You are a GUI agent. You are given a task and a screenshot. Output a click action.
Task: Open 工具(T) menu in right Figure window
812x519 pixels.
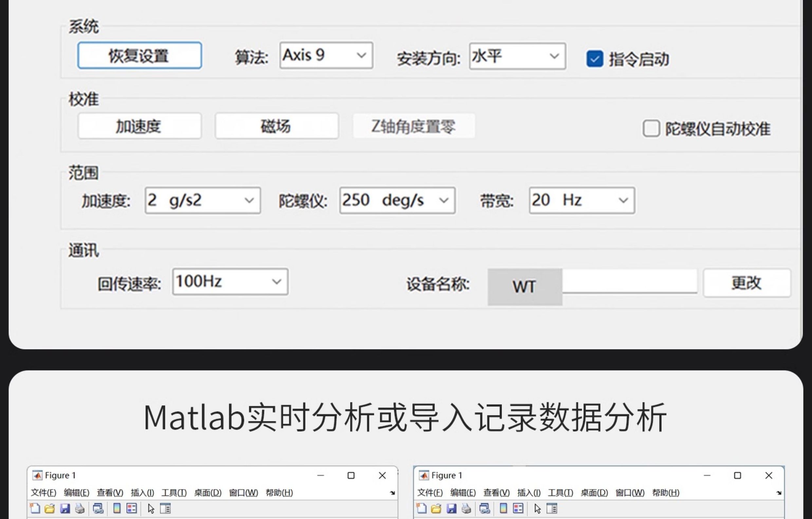(561, 493)
